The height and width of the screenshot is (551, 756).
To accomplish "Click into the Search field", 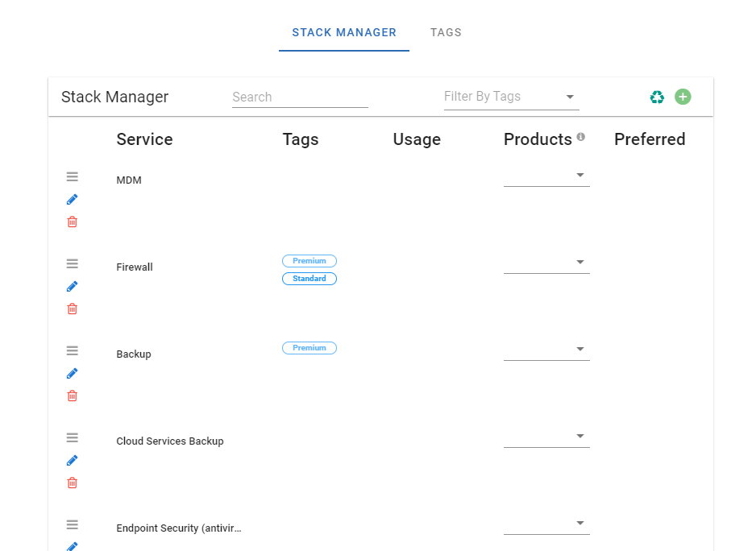I will pos(300,97).
